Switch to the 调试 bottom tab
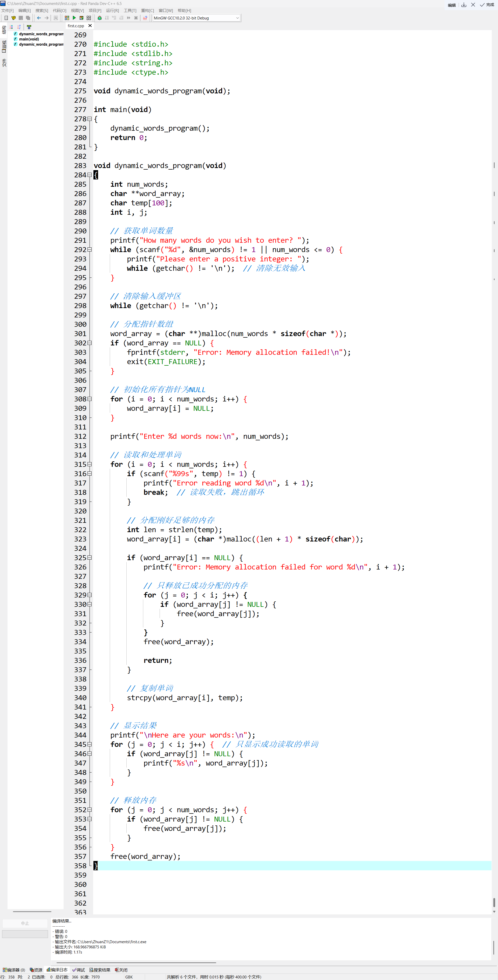Image resolution: width=498 pixels, height=980 pixels. point(79,970)
